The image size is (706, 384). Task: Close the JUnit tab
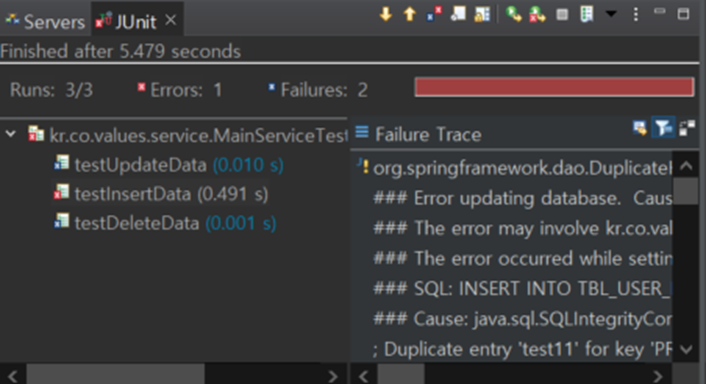point(171,20)
